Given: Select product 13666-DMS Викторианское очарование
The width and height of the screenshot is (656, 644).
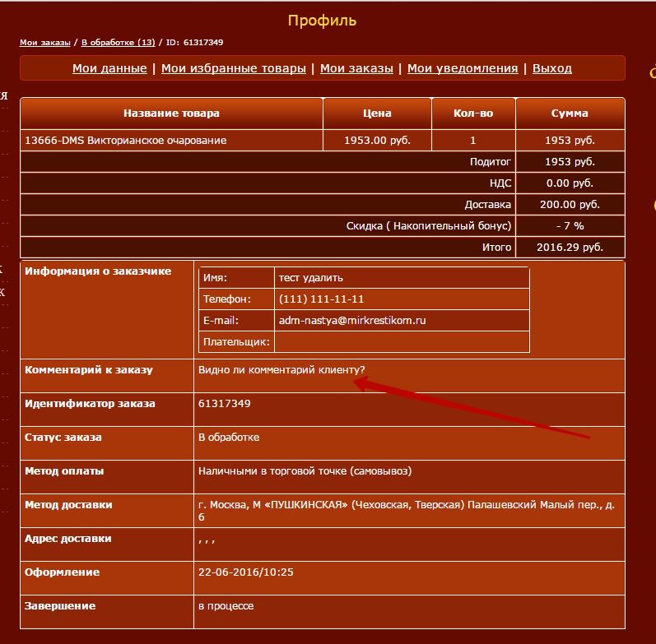Looking at the screenshot, I should [126, 141].
